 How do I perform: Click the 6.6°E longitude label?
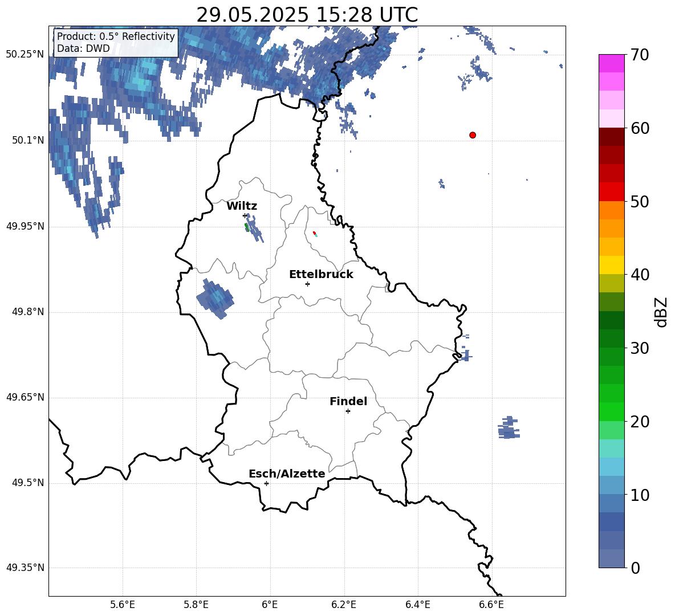coord(491,605)
